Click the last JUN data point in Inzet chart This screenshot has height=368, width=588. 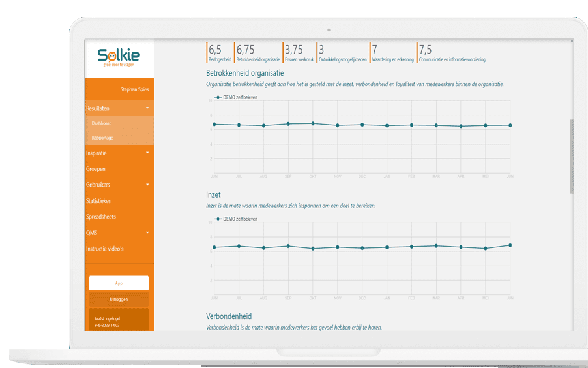click(510, 245)
